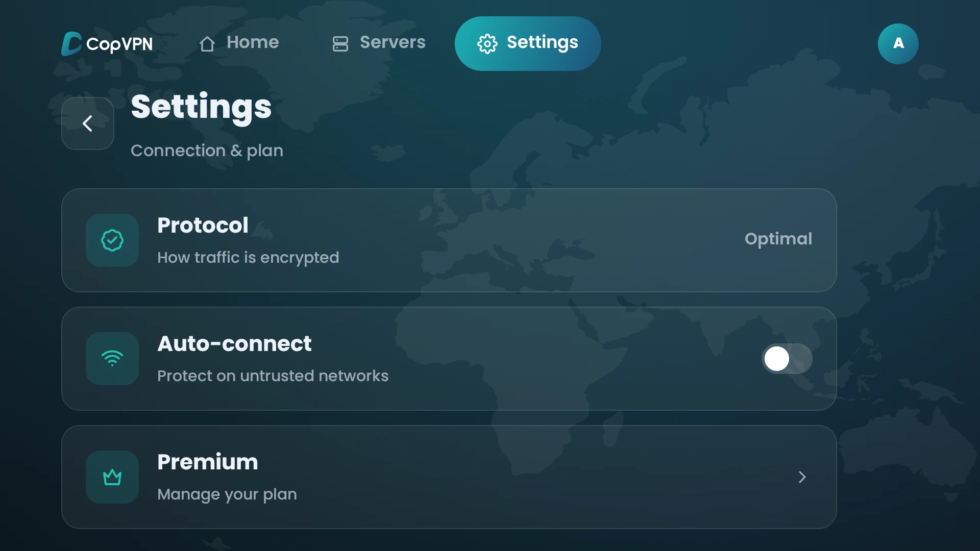Image resolution: width=980 pixels, height=551 pixels.
Task: Click the Settings page heading
Action: click(201, 107)
